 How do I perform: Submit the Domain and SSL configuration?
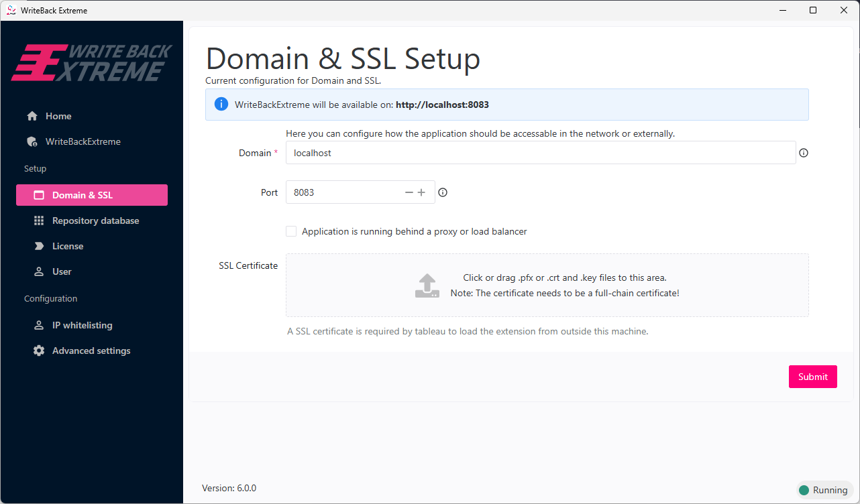(x=812, y=377)
